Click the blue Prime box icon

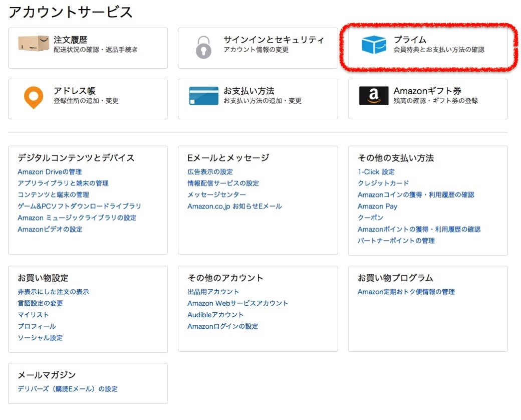point(374,45)
